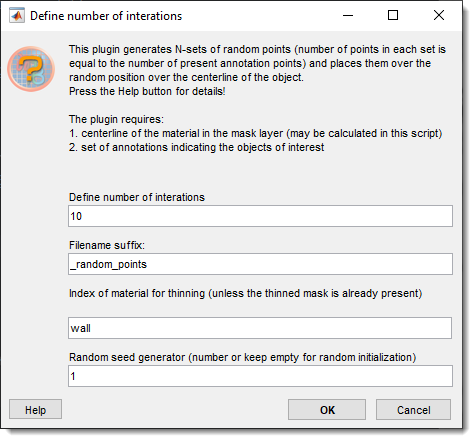
Task: Click the 'Press the Help button for details!' line
Action: click(x=147, y=91)
